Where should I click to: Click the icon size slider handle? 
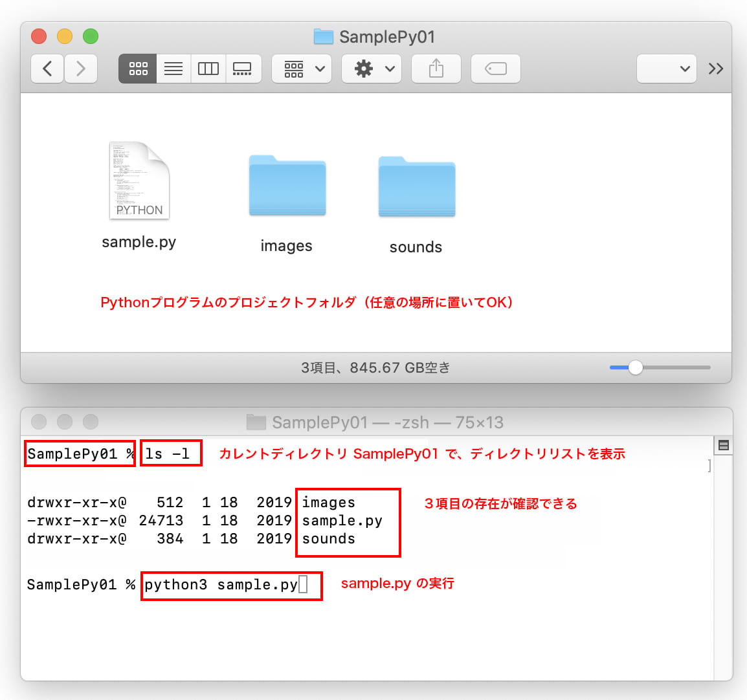coord(636,367)
